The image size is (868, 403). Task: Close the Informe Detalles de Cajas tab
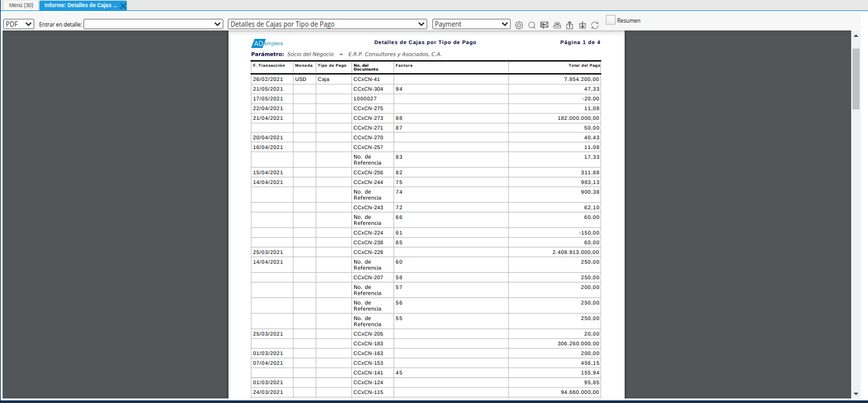(123, 6)
